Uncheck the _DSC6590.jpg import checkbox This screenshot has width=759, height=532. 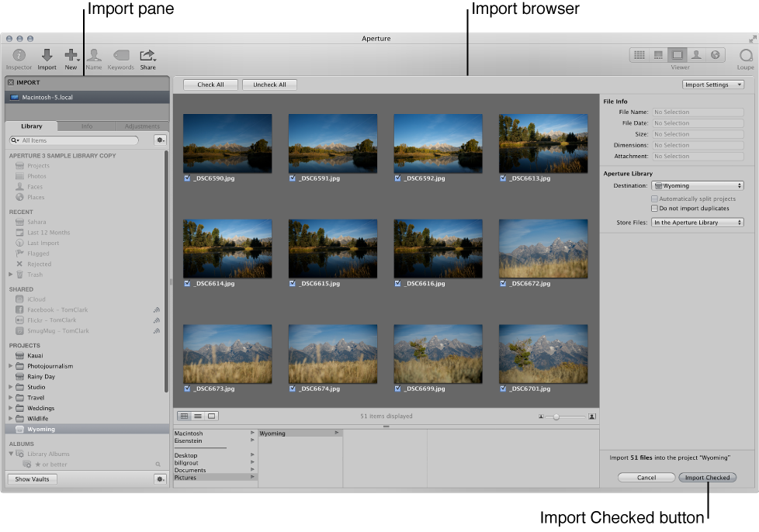187,178
